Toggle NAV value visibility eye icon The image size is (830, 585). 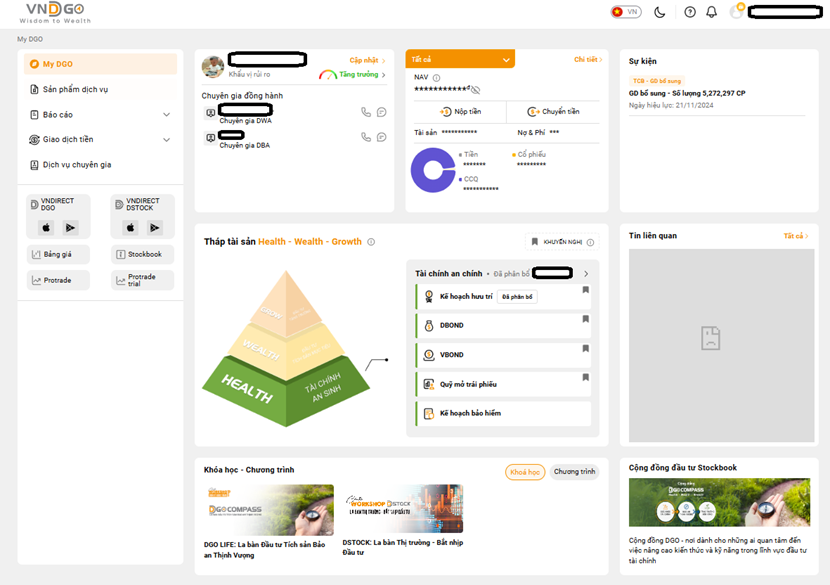[475, 89]
